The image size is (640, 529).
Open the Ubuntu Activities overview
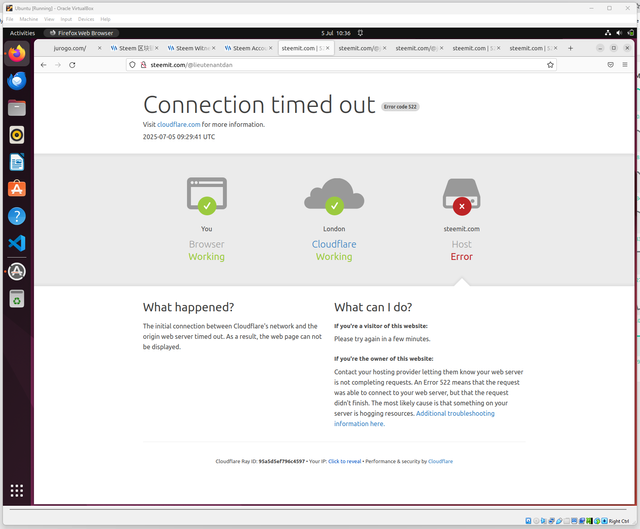point(22,33)
